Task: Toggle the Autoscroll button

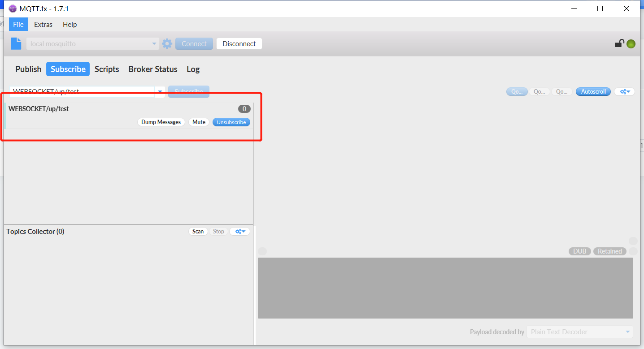Action: pyautogui.click(x=593, y=91)
